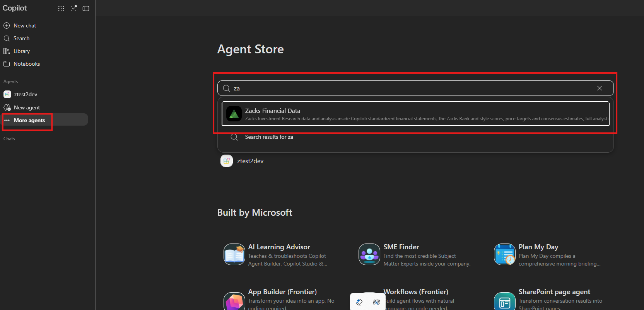Screen dimensions: 644x310
Task: Click the 'Chats' section label in sidebar
Action: [9, 139]
